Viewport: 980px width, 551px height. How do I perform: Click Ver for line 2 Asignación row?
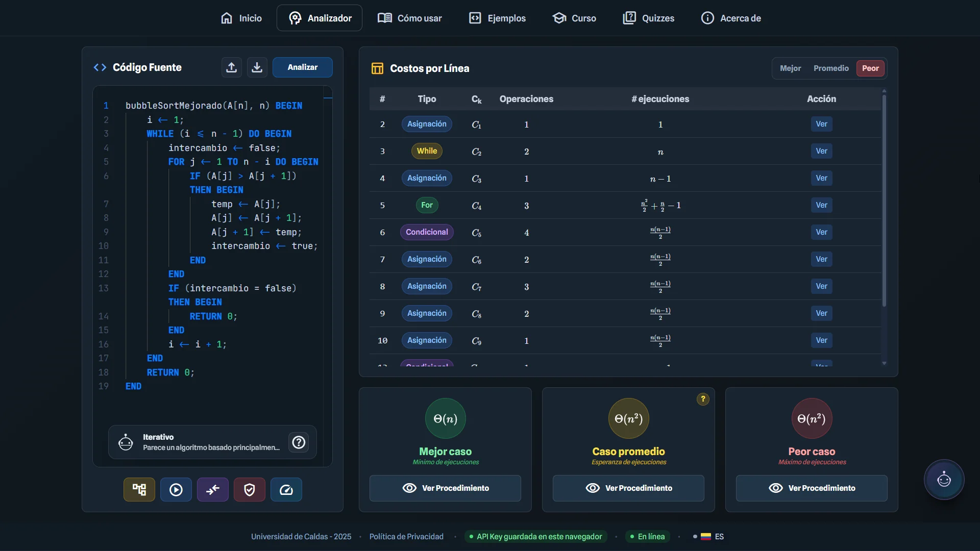tap(821, 124)
